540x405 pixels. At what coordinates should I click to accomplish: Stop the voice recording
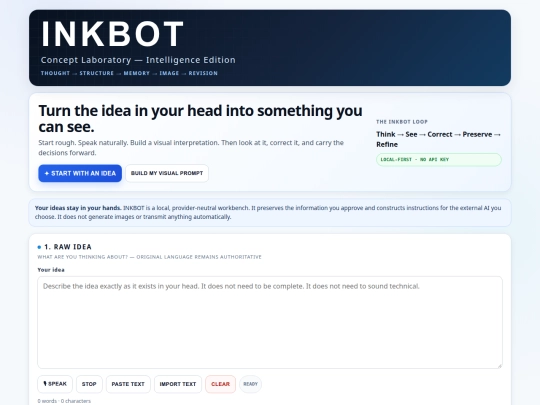89,384
